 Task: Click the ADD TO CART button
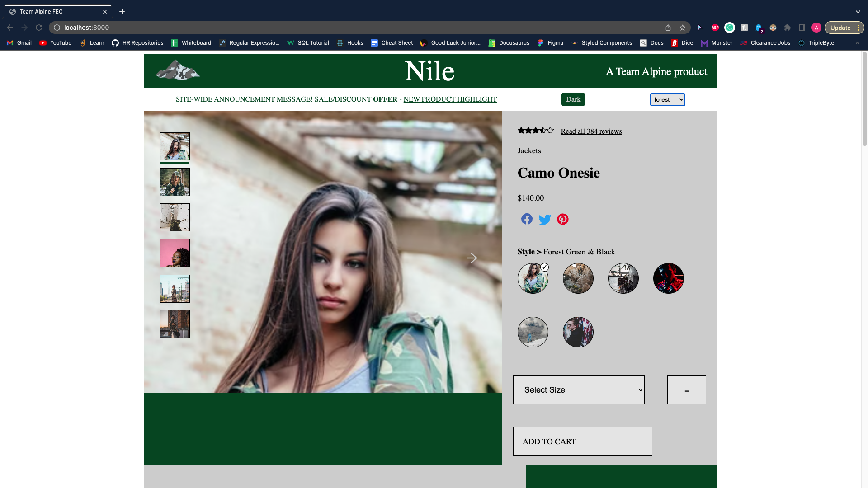[x=582, y=441]
